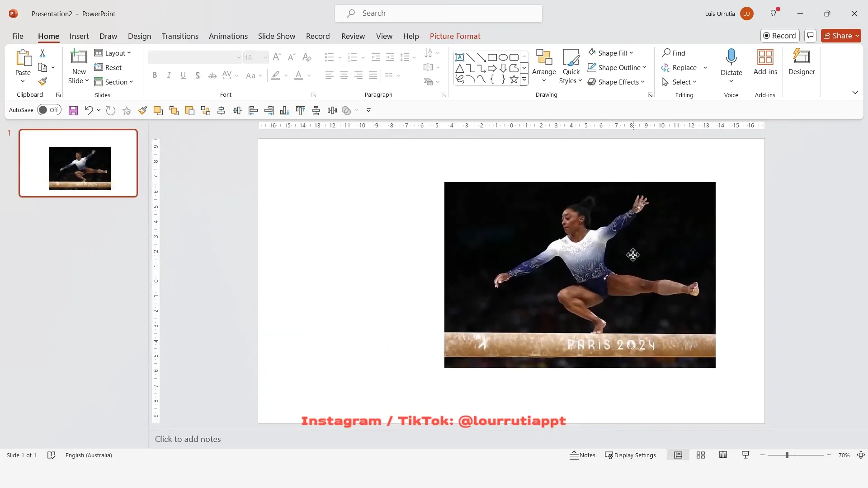Click the Find button
The height and width of the screenshot is (488, 868).
point(674,53)
